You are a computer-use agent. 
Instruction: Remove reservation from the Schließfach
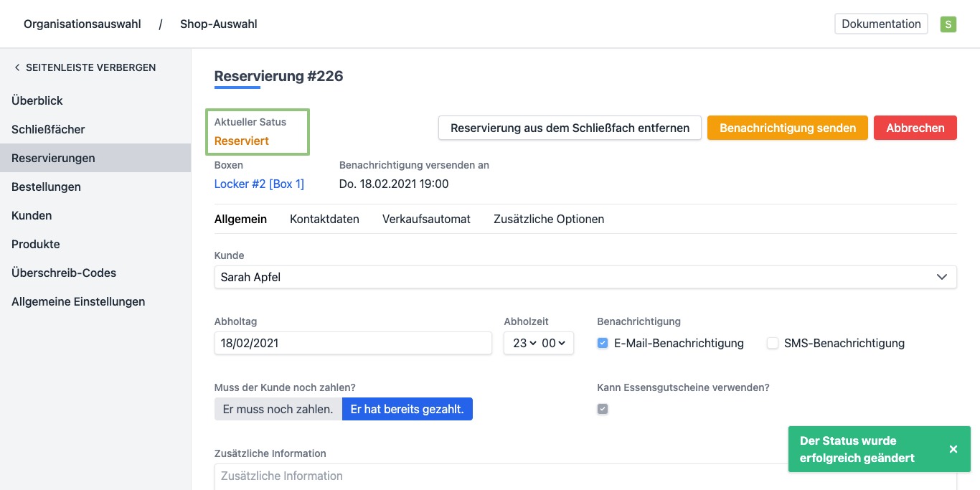570,128
